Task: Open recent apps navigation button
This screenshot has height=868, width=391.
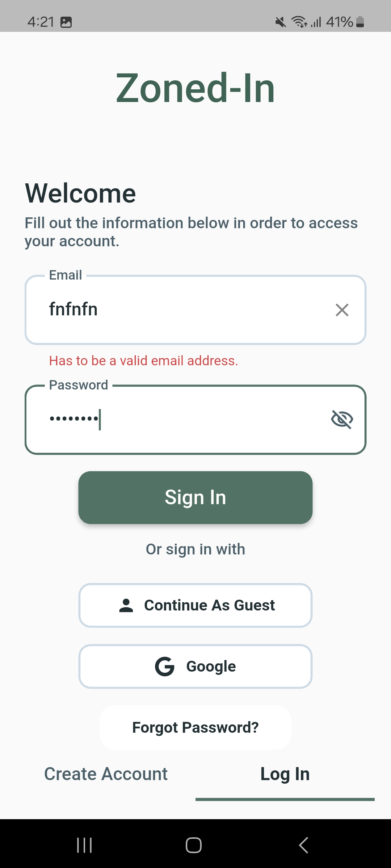Action: (84, 845)
